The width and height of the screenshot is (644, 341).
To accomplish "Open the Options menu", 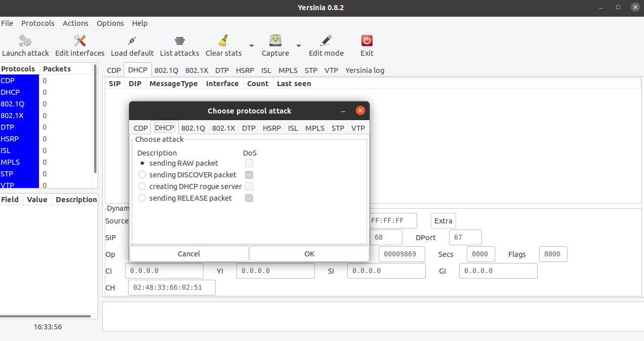I will tap(110, 23).
